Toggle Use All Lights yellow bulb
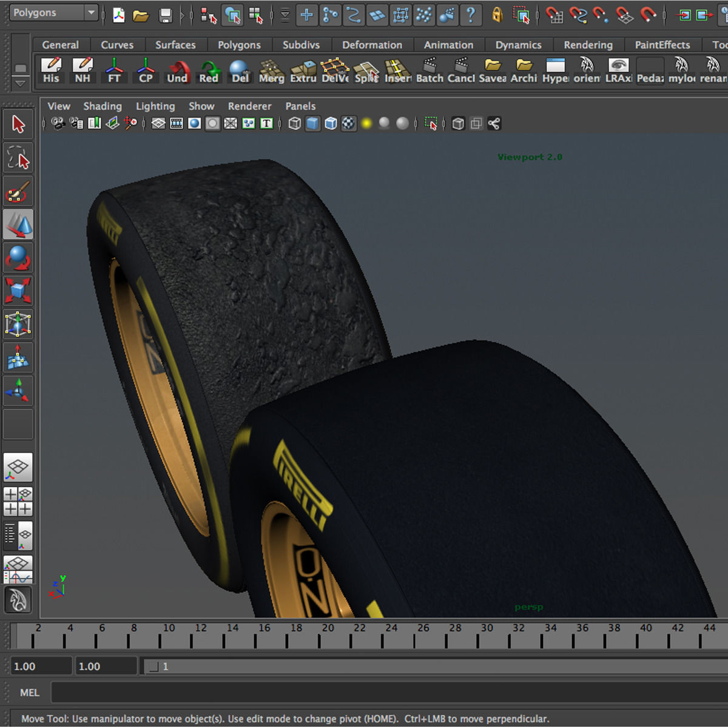Screen dimensions: 728x728 pyautogui.click(x=366, y=124)
